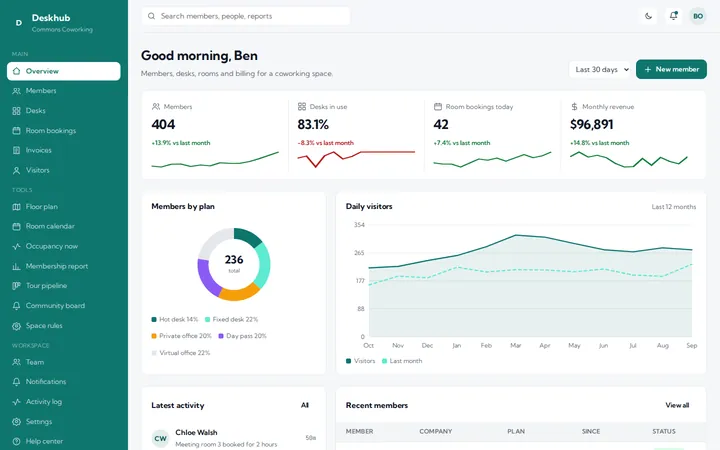720x450 pixels.
Task: Click the 83.1% desks in use value
Action: [x=313, y=124]
